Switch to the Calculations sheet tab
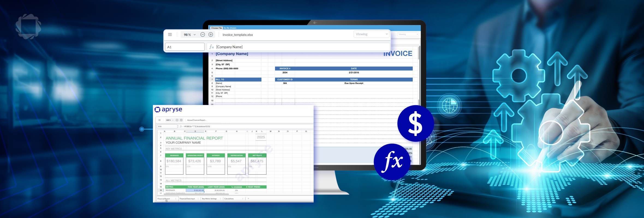Viewport: 644px width, 218px height. click(x=229, y=199)
